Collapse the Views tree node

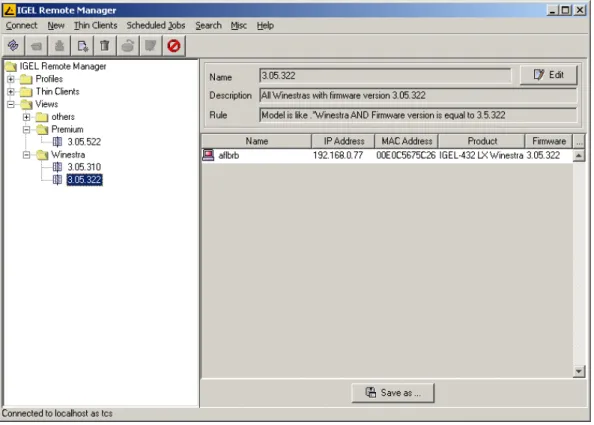tap(11, 104)
